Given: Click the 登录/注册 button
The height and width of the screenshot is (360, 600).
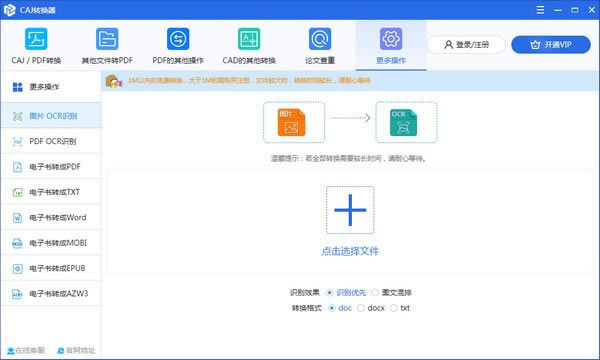Looking at the screenshot, I should (466, 45).
